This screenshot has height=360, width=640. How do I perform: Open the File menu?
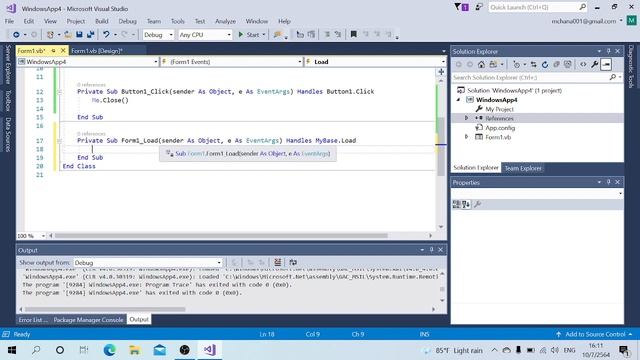[9, 21]
